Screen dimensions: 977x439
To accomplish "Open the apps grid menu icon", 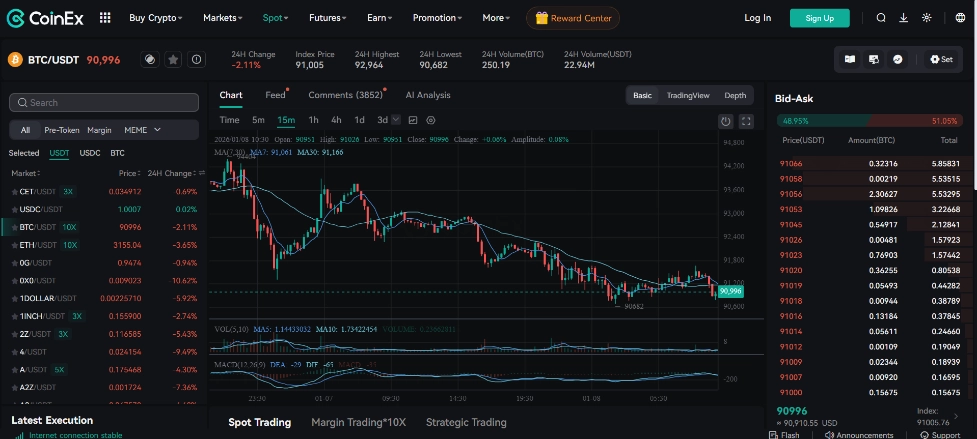I will (105, 18).
